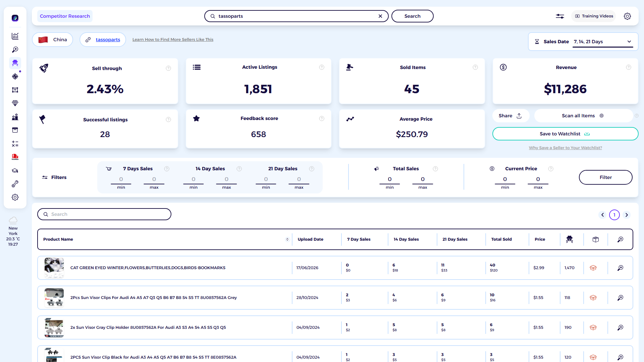This screenshot has height=362, width=644.
Task: Open the tassoparts seller link
Action: click(x=108, y=40)
